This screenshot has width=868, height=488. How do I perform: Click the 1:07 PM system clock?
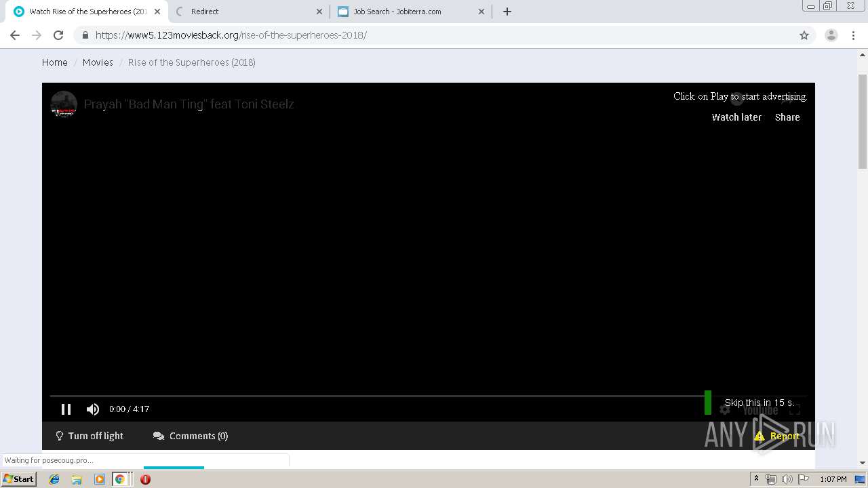click(833, 479)
